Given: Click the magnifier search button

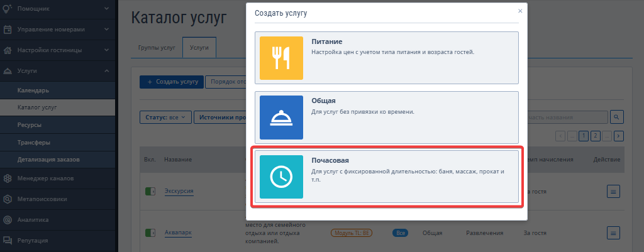Looking at the screenshot, I should [617, 118].
